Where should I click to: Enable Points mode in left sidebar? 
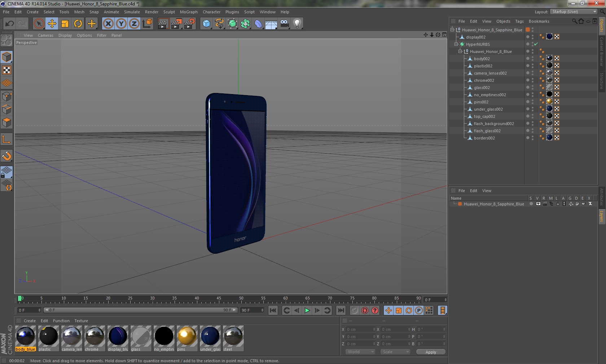[x=6, y=96]
